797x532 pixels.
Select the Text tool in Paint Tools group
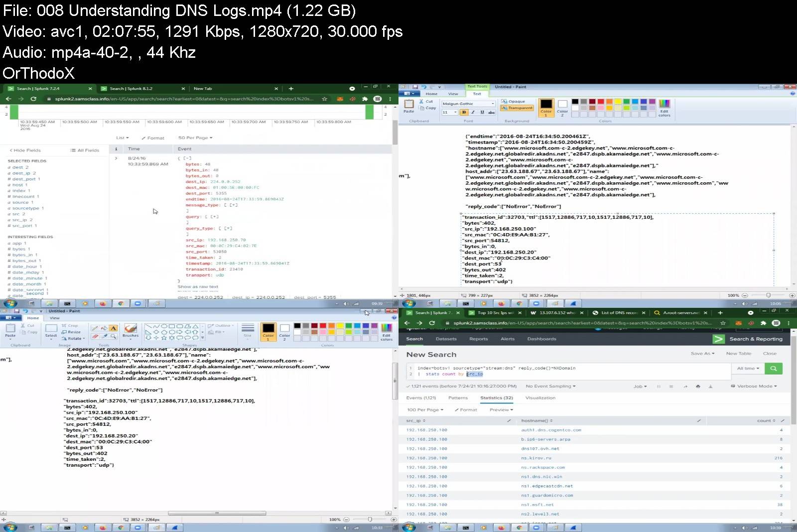(113, 328)
